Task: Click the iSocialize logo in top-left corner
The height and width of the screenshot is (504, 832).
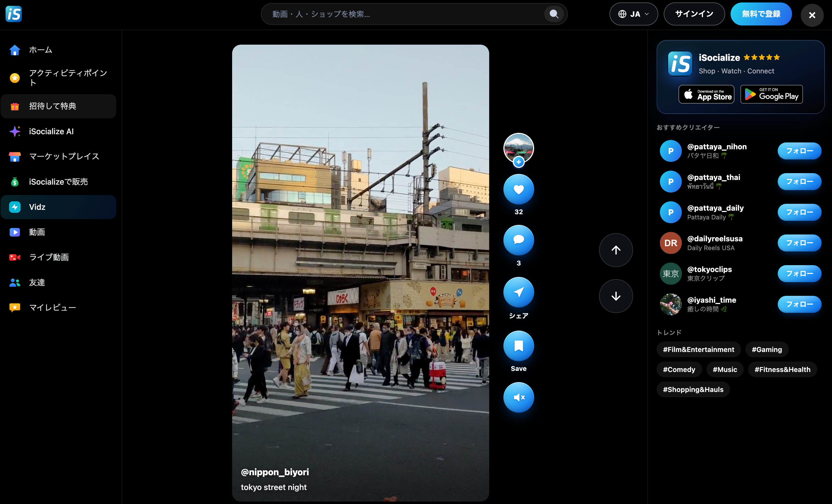Action: [x=14, y=14]
